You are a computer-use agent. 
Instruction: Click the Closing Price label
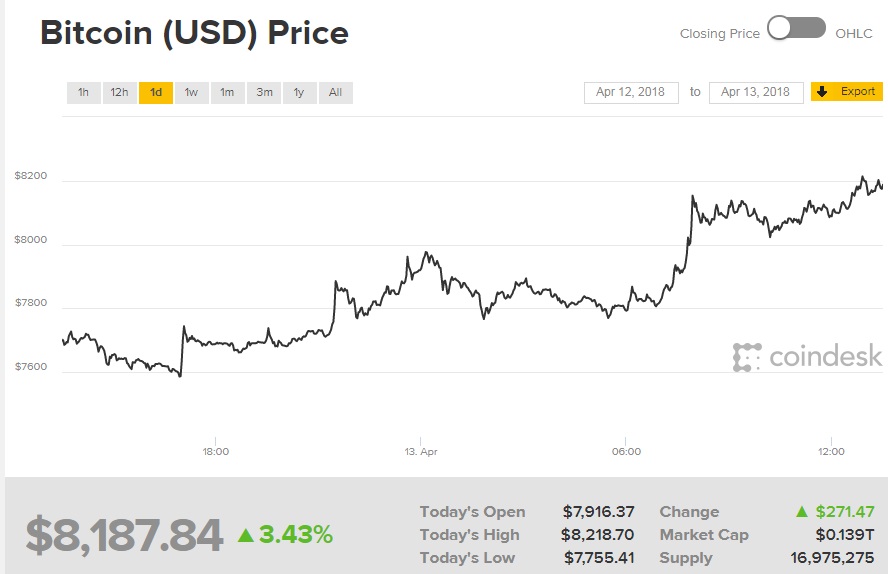pyautogui.click(x=719, y=33)
